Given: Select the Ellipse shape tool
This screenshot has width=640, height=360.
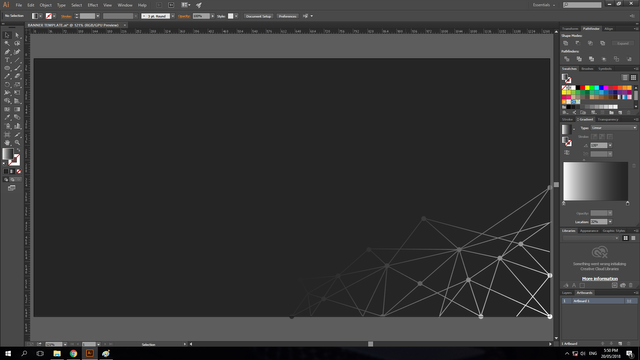Looking at the screenshot, I should click(x=7, y=68).
